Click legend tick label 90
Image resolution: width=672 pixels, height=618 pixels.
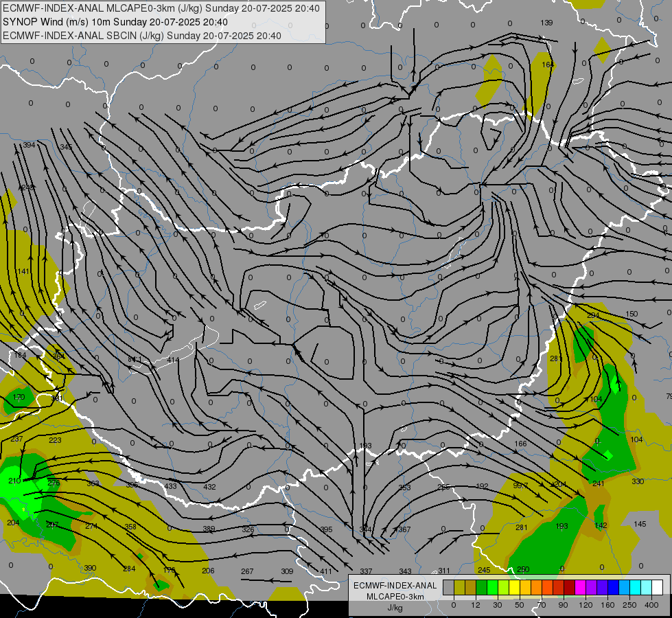pos(563,605)
